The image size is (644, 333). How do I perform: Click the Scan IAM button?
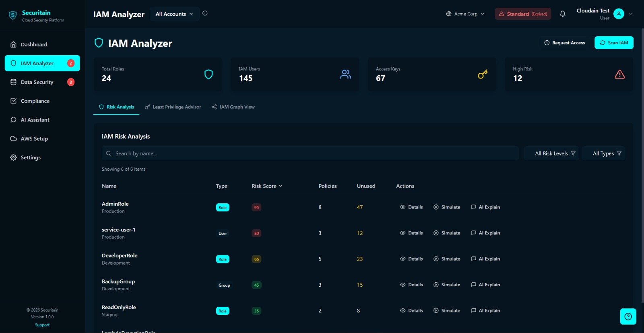point(614,43)
